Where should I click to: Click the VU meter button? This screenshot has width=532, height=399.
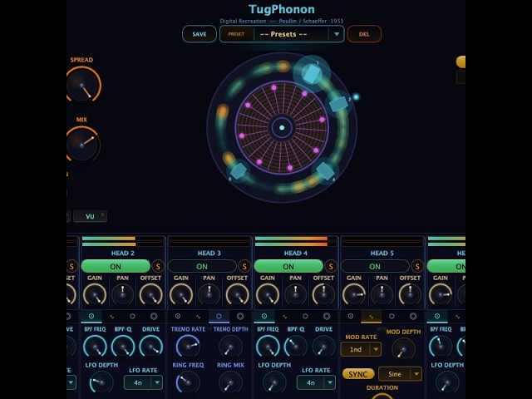coord(90,216)
